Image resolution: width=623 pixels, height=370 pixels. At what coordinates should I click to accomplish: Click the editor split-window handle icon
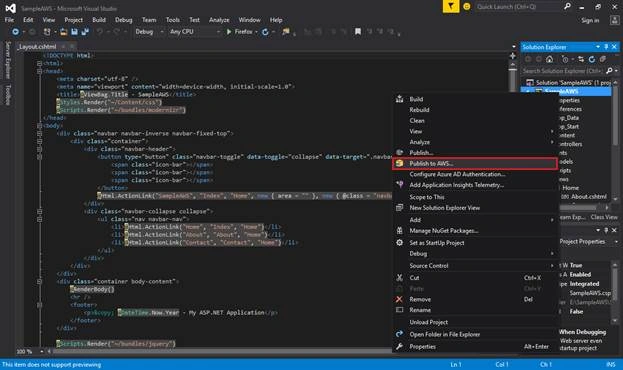click(x=513, y=56)
